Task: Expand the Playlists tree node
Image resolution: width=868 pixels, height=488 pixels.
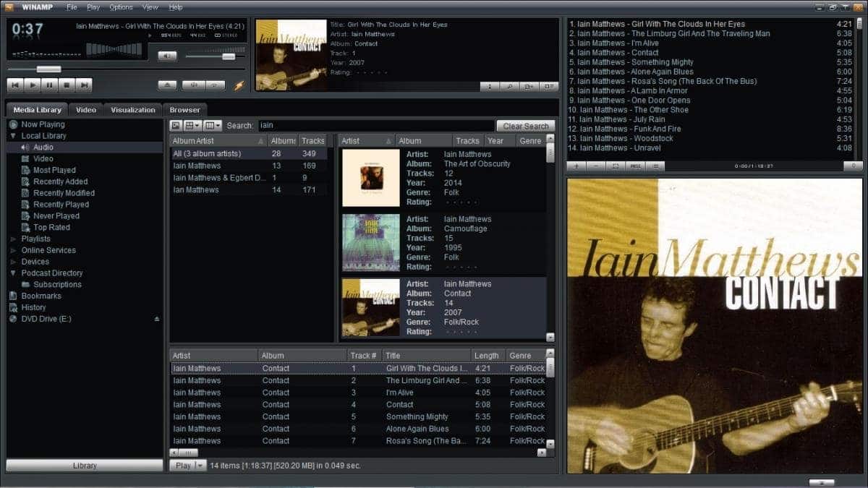Action: (13, 239)
